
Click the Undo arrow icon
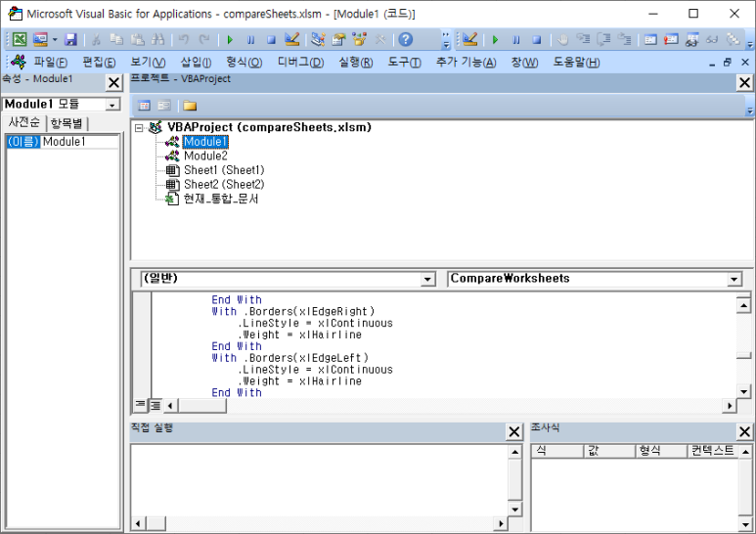point(184,39)
